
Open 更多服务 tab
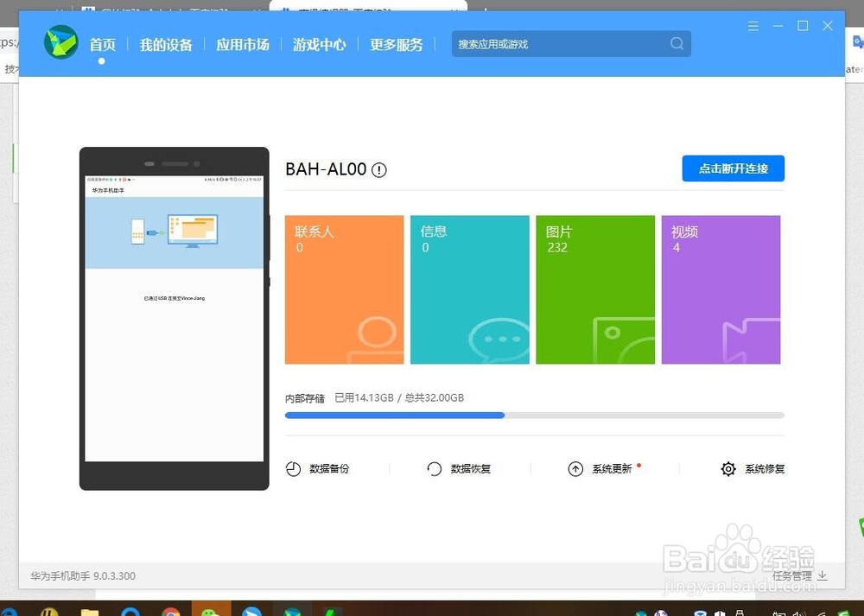click(397, 45)
